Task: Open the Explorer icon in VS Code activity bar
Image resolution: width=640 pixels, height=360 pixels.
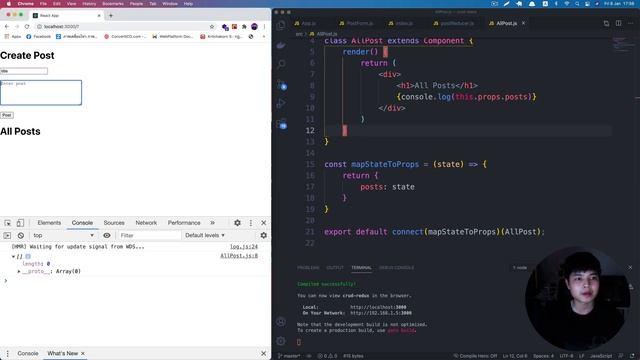Action: click(x=281, y=25)
